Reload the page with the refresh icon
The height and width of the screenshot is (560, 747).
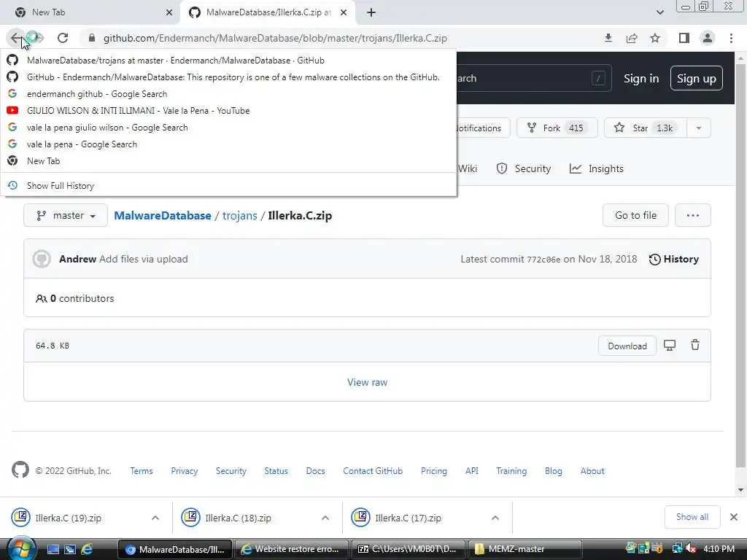[63, 38]
